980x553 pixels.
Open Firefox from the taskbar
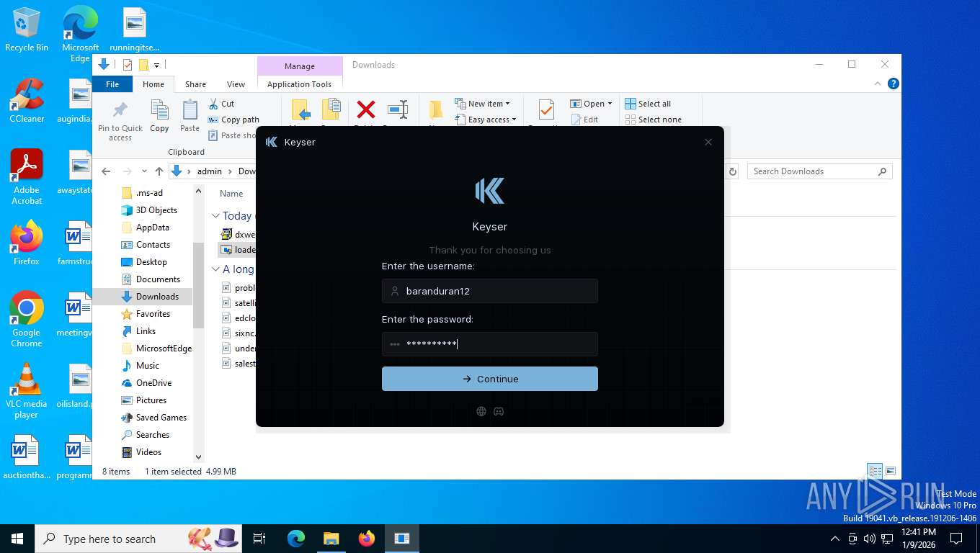[367, 539]
